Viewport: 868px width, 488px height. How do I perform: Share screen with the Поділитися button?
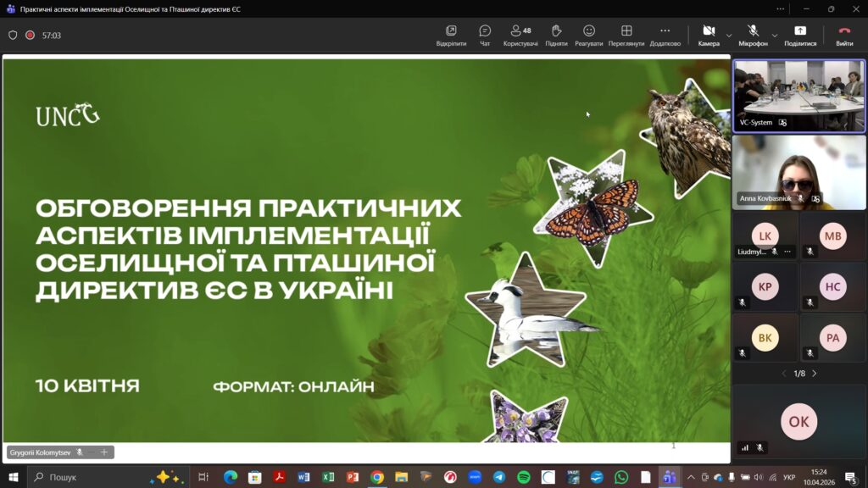click(799, 35)
